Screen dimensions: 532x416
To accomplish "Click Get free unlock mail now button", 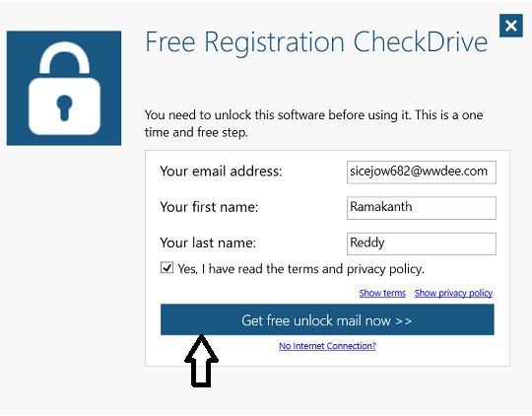I will coord(327,319).
